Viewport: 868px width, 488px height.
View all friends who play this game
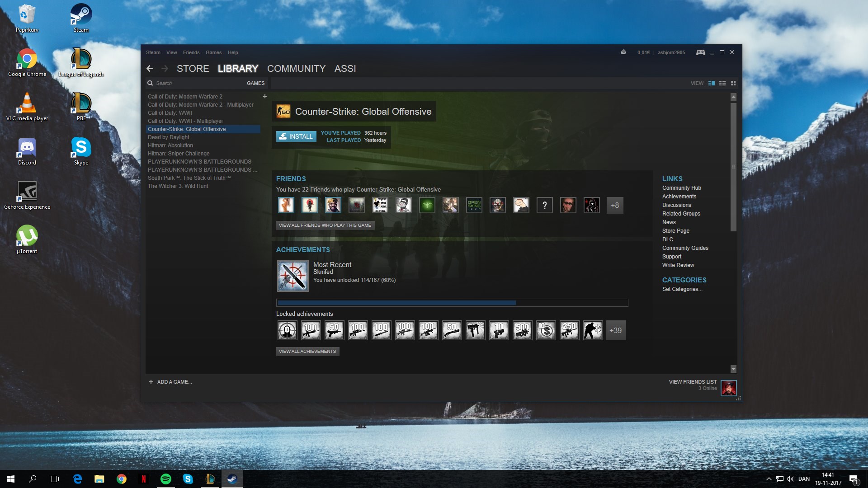[325, 225]
